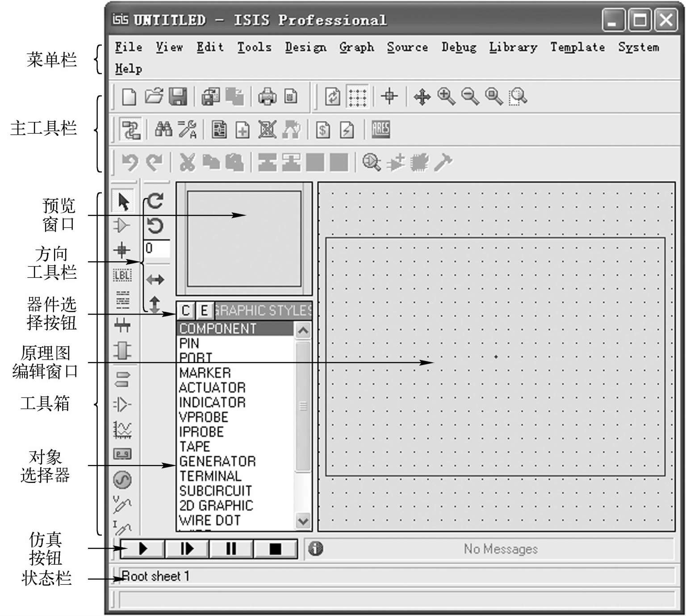Open the Design menu
686x616 pixels.
tap(305, 47)
